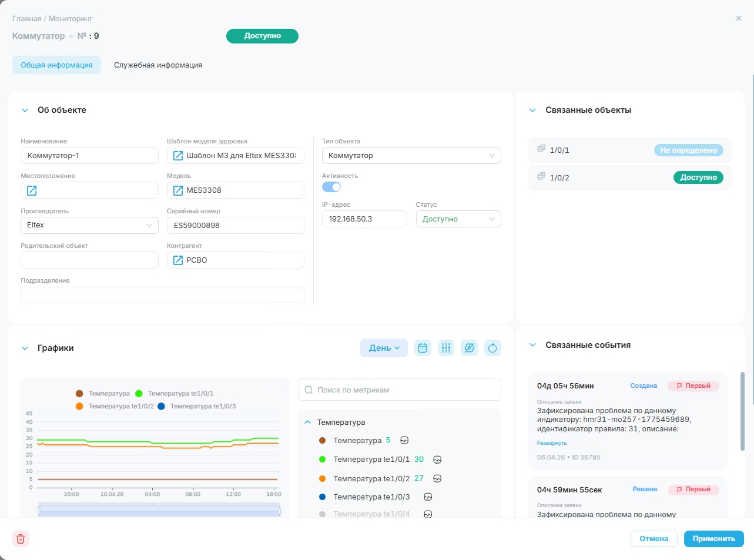Open the location link icon
The height and width of the screenshot is (560, 754).
(32, 190)
